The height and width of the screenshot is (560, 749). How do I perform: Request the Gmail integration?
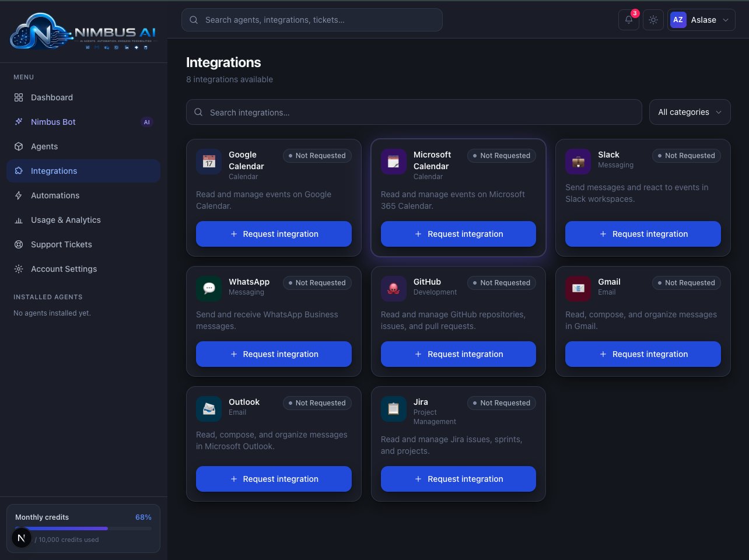pyautogui.click(x=643, y=354)
